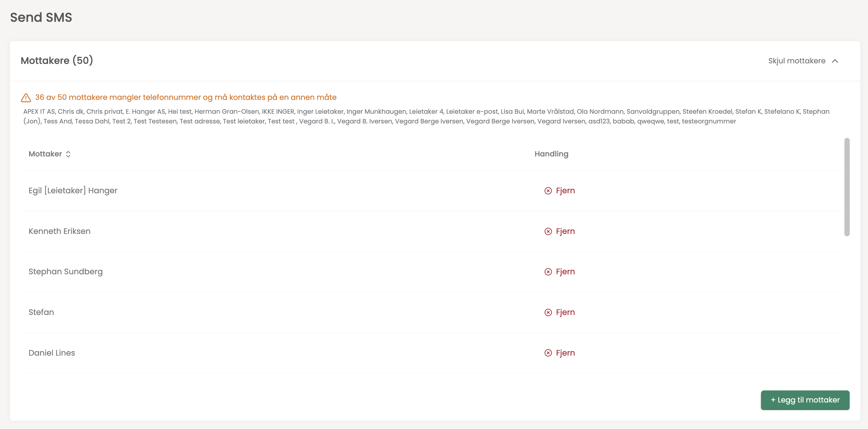Click 'Fjern' text for Kenneth Eriksen

point(565,231)
